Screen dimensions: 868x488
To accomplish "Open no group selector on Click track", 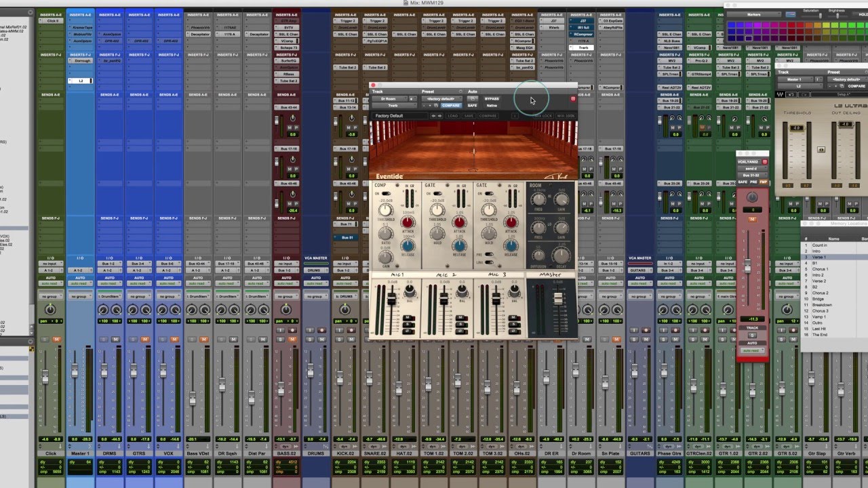I will (51, 296).
